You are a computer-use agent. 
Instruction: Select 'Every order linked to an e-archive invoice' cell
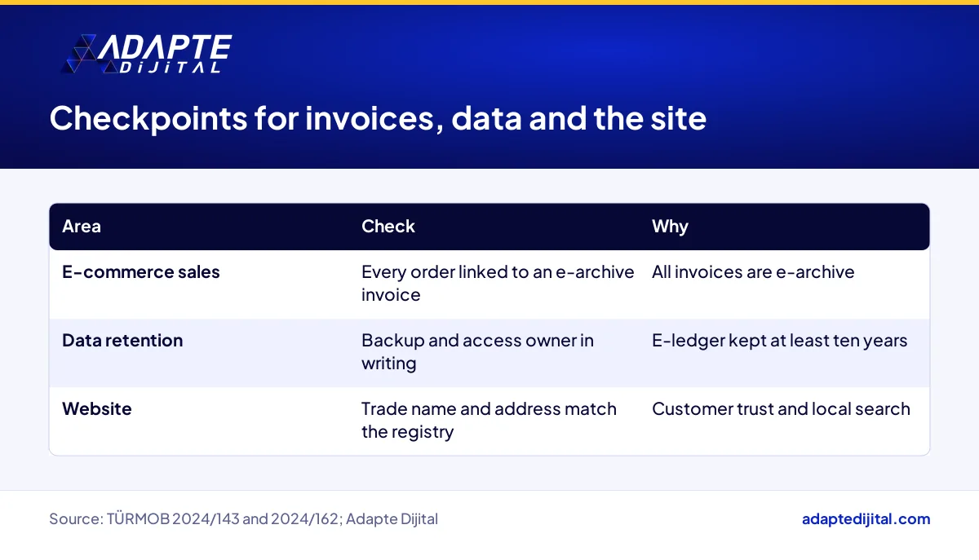[498, 284]
